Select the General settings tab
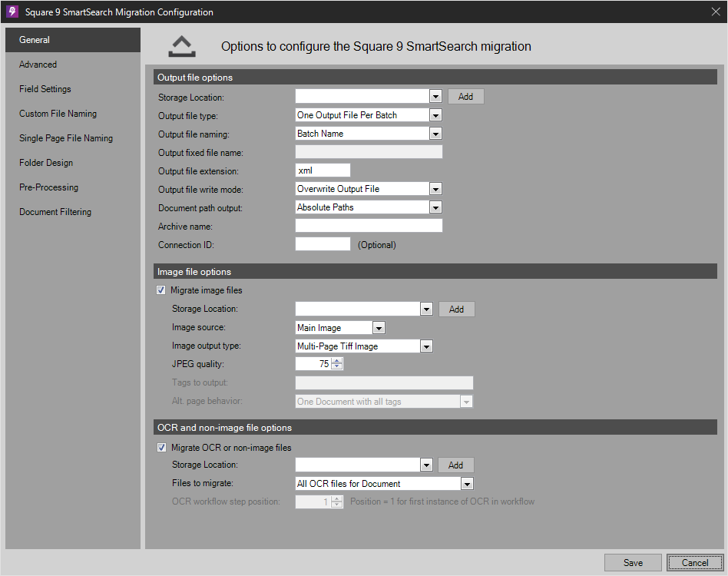Viewport: 728px width, 576px height. 73,40
